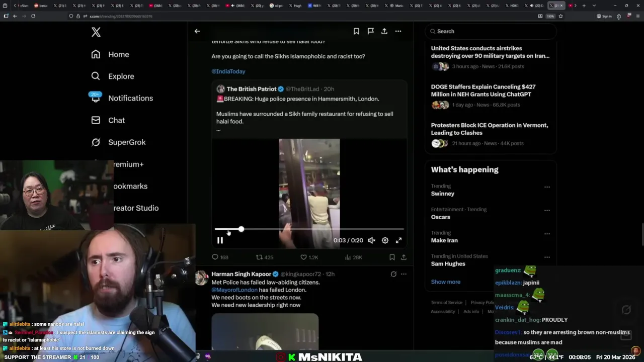Click the browser Sign in button
This screenshot has width=644, height=362.
[x=604, y=16]
